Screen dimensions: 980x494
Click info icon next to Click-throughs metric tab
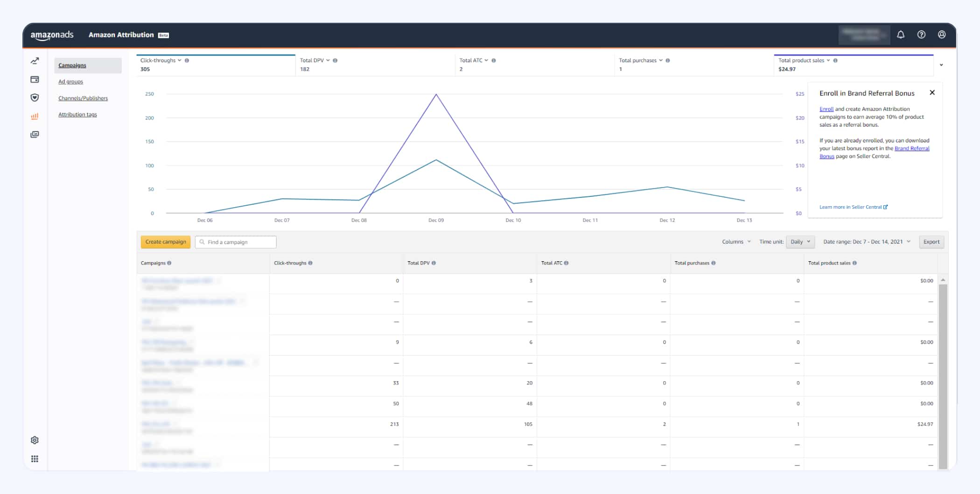point(187,60)
